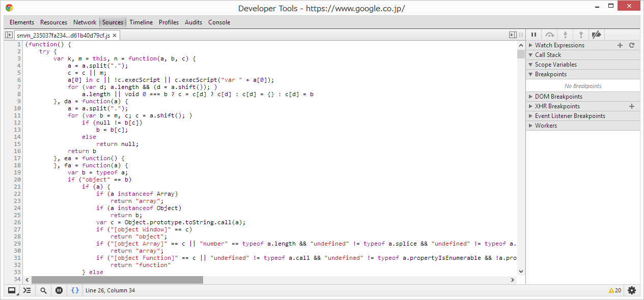644x300 pixels.
Task: Toggle pretty print curly braces
Action: pyautogui.click(x=75, y=290)
